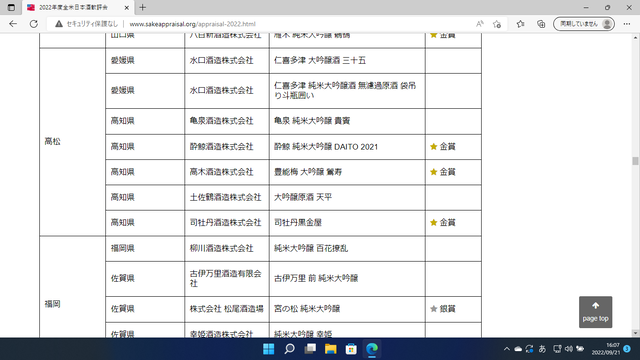The height and width of the screenshot is (360, 640).
Task: Click 金賞 award in 豊能梅 row
Action: (443, 172)
